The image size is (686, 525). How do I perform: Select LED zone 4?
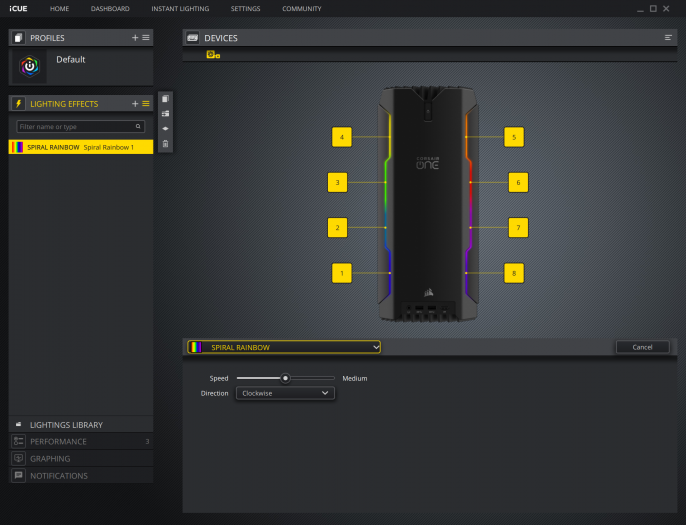coord(342,137)
